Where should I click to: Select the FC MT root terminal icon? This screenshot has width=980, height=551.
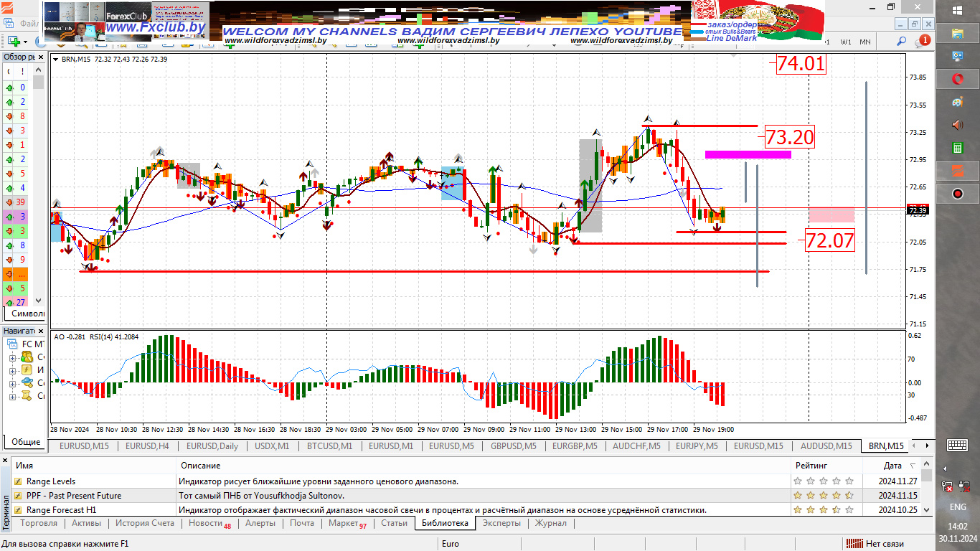pyautogui.click(x=14, y=344)
